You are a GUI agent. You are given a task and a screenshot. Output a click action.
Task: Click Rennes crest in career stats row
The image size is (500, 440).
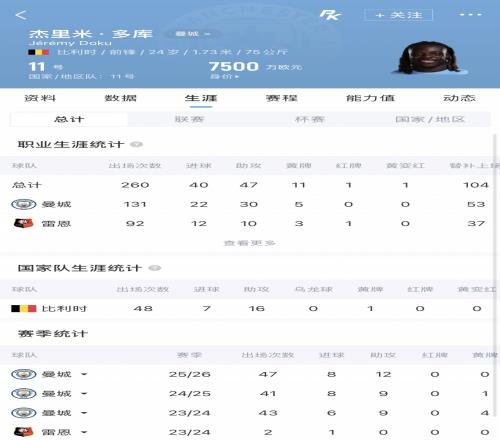click(x=23, y=223)
